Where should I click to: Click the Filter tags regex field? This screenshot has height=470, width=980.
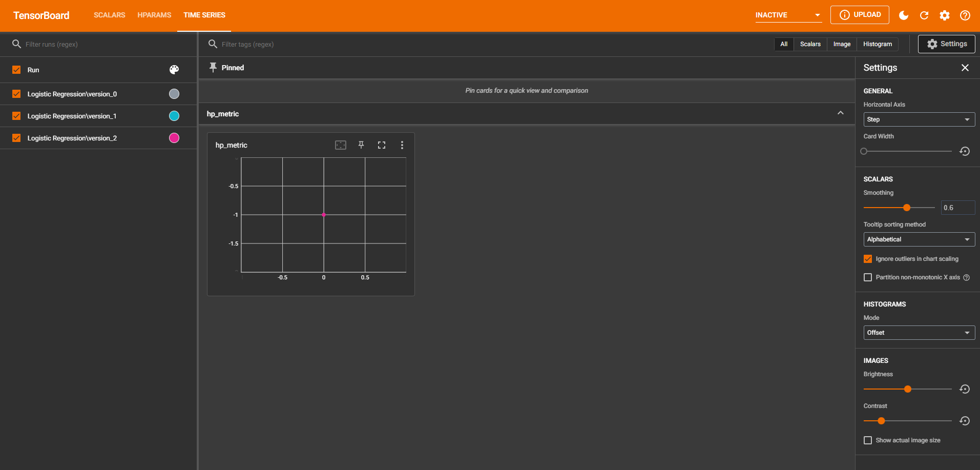click(x=492, y=44)
